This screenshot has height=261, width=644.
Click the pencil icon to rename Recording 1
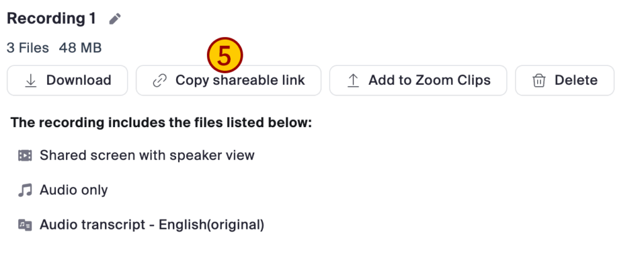pyautogui.click(x=114, y=19)
